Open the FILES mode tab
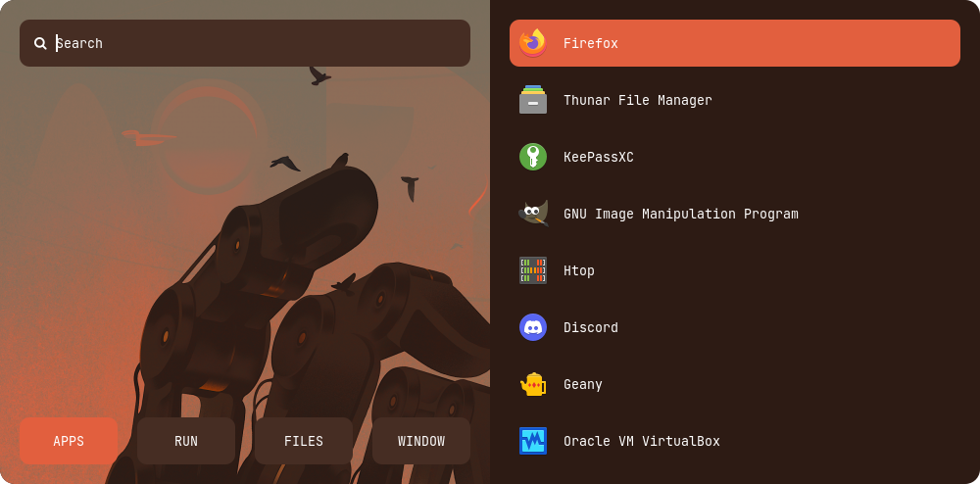The image size is (980, 484). tap(304, 441)
